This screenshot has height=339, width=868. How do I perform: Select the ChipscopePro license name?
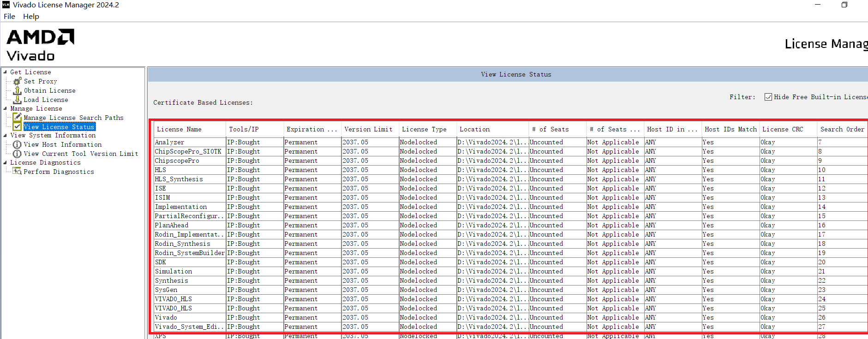pos(177,161)
